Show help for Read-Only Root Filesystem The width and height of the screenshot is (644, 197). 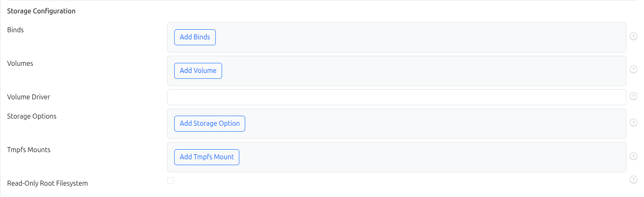[634, 180]
